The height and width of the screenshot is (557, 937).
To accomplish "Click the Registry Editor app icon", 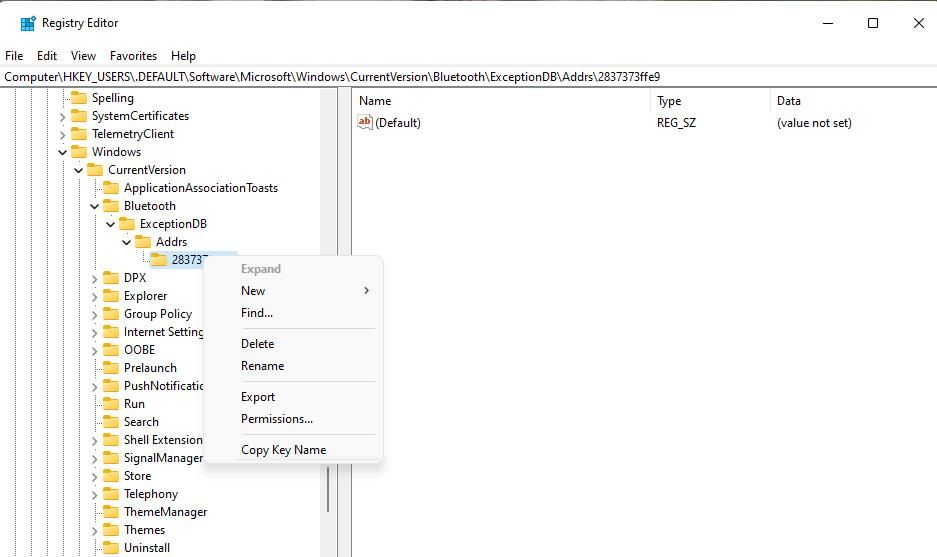I will [x=27, y=23].
